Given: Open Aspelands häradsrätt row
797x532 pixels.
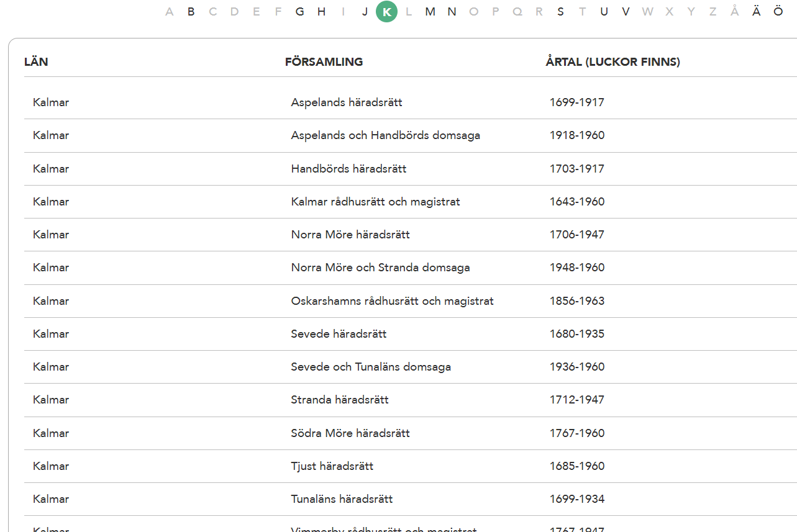Looking at the screenshot, I should coord(410,102).
